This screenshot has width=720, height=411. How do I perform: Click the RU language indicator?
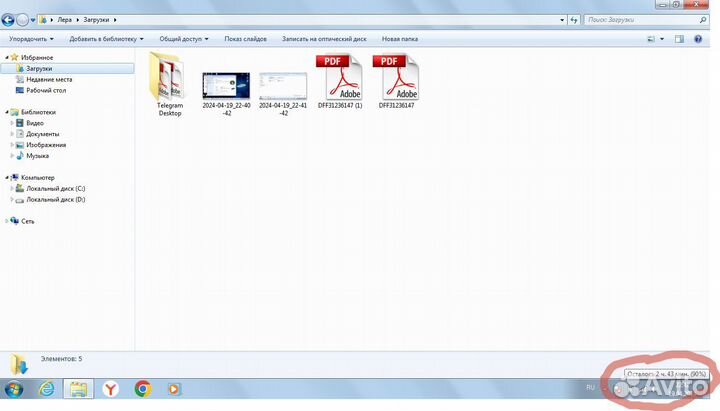coord(591,388)
